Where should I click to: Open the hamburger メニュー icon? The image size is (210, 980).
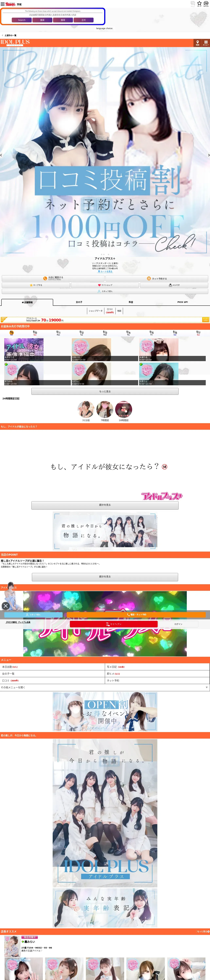click(x=206, y=43)
